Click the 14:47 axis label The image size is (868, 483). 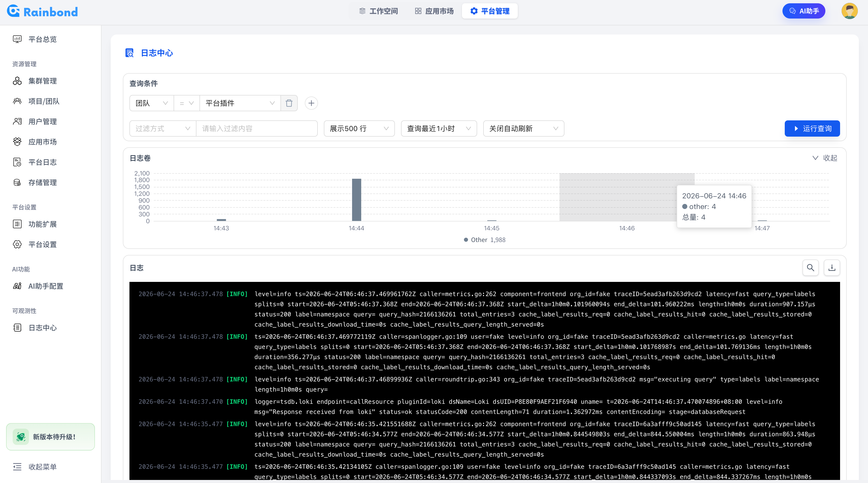[x=762, y=228]
